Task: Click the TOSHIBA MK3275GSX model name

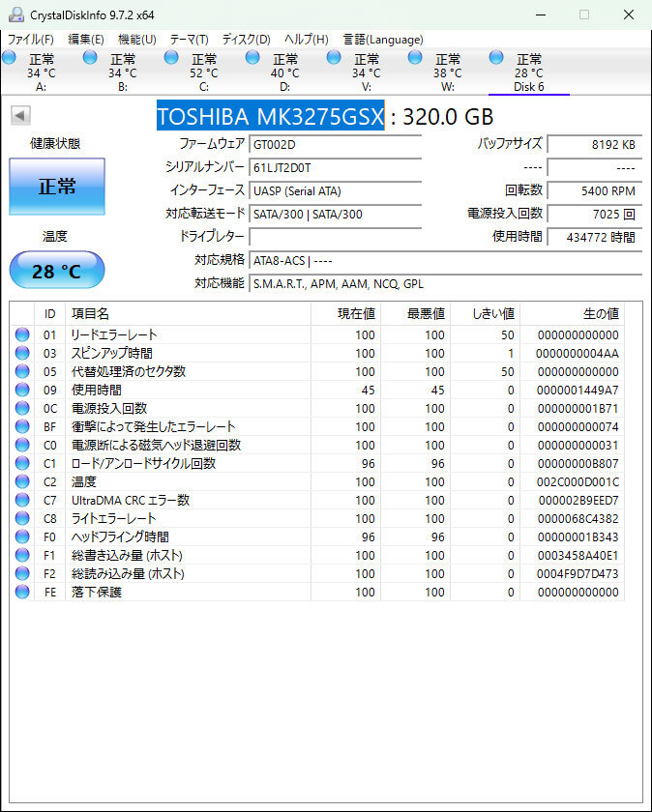Action: (270, 115)
